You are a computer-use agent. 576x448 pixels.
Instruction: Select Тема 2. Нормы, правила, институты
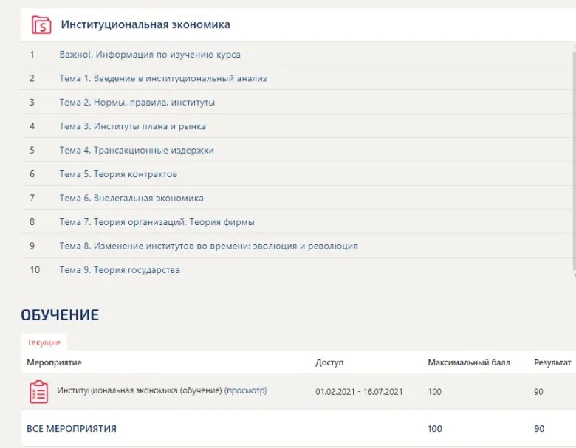pos(137,102)
